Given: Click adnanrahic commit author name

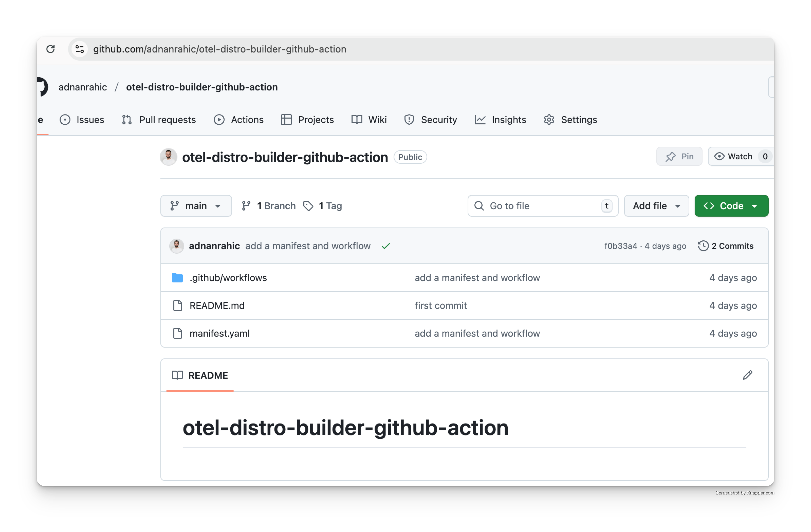Looking at the screenshot, I should [214, 246].
